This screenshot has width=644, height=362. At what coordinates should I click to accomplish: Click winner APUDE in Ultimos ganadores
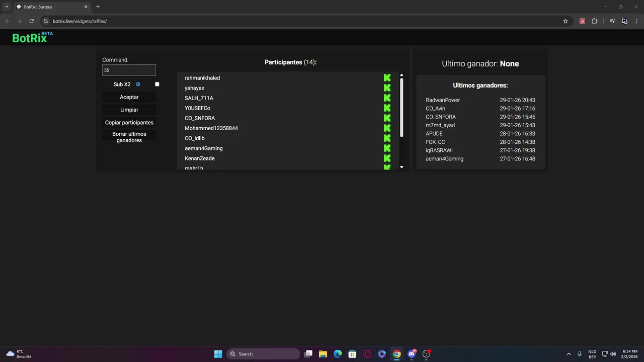click(434, 134)
